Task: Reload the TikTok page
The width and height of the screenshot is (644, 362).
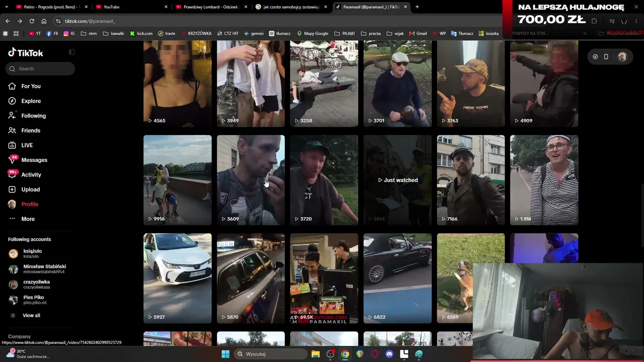Action: coord(32,21)
